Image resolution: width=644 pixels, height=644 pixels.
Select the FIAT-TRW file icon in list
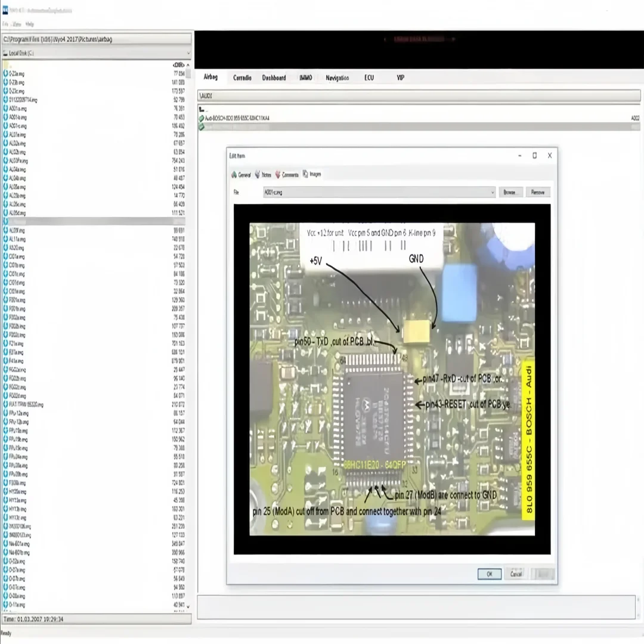click(5, 404)
